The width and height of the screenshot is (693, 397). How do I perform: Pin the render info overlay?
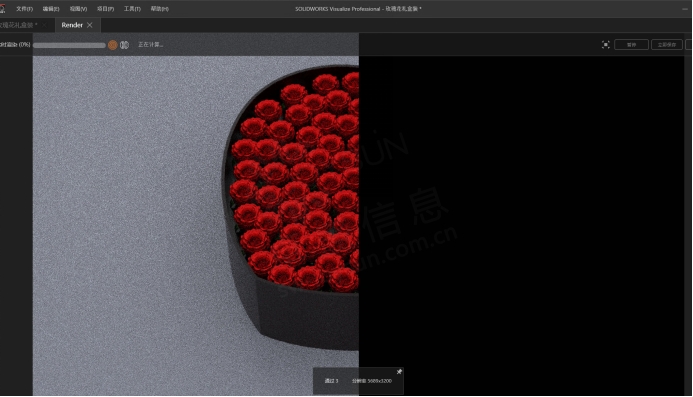coord(399,372)
